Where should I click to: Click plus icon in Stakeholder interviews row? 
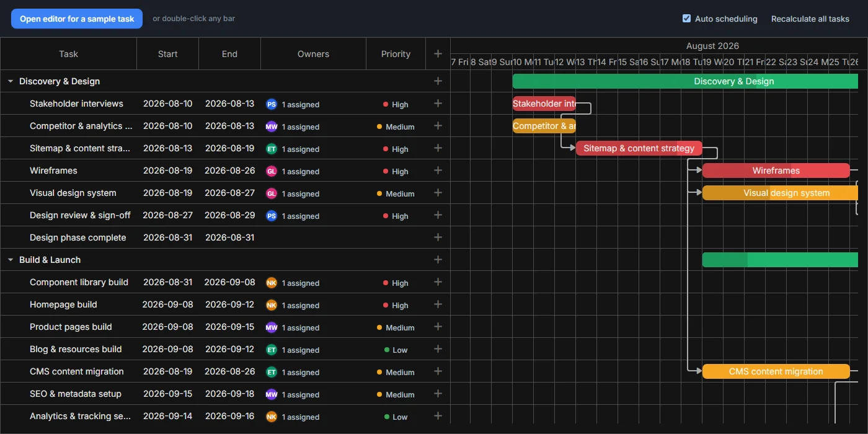[x=438, y=104]
